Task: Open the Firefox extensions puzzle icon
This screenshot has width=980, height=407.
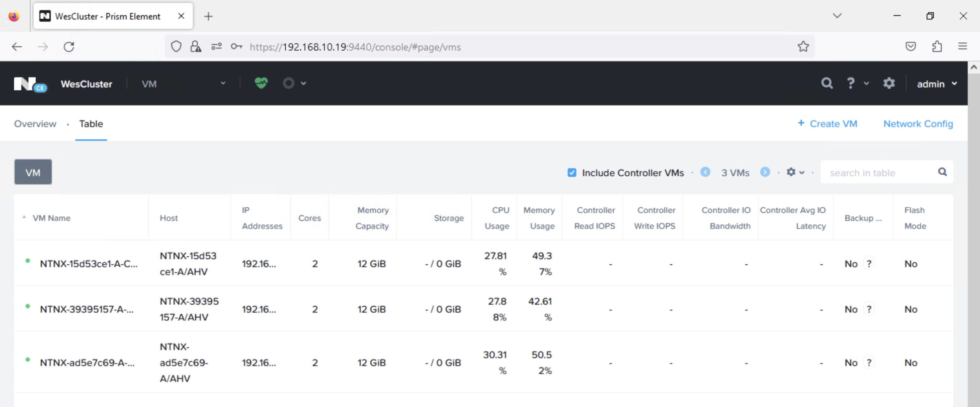Action: [x=937, y=47]
